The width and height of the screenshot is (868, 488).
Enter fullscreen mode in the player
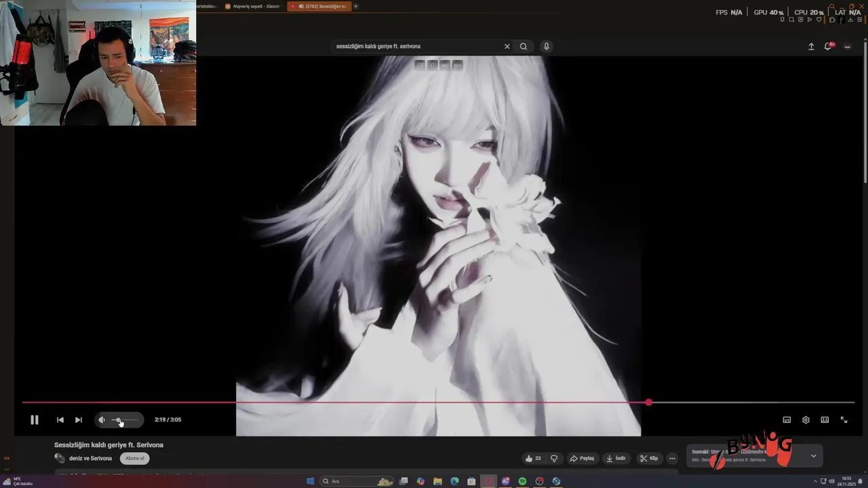[x=844, y=420]
